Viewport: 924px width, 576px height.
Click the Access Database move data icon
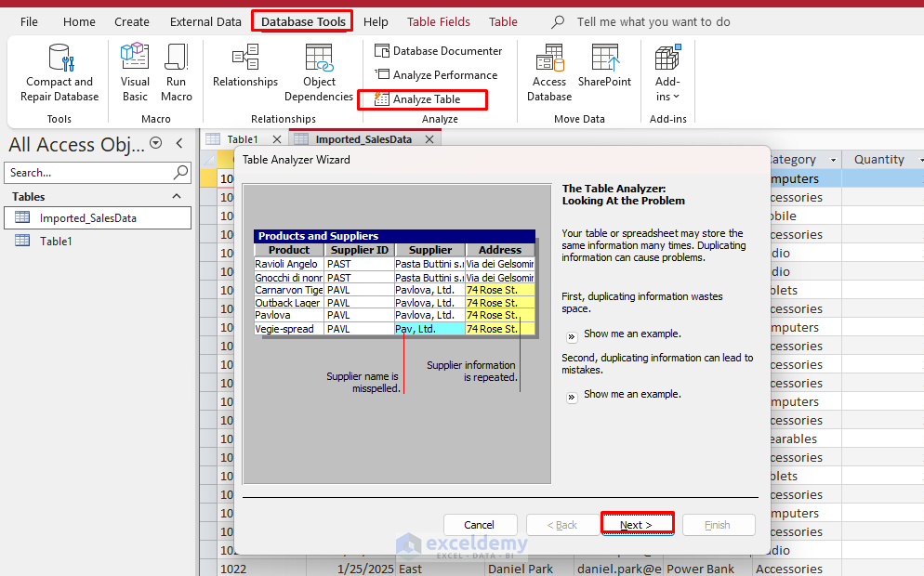point(549,57)
